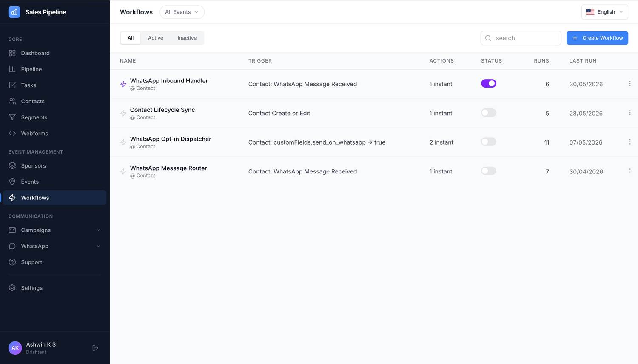Click the lightning icon of WhatsApp Message Router
The image size is (638, 364).
click(x=123, y=171)
